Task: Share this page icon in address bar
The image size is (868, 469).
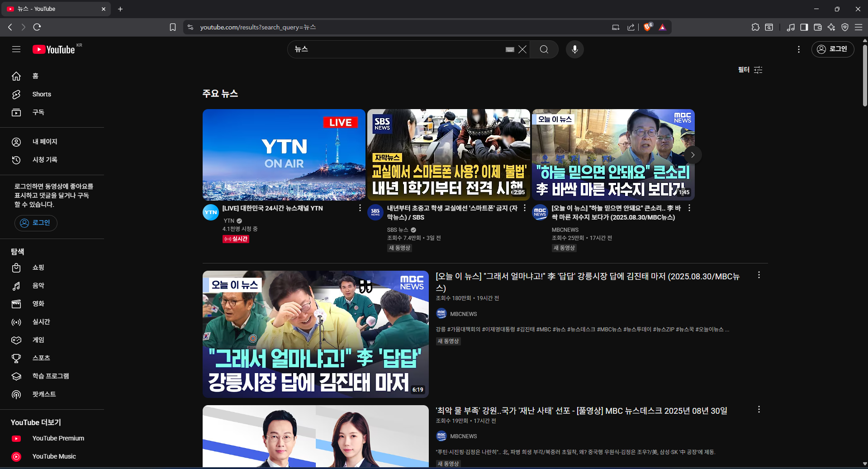Action: pos(631,27)
